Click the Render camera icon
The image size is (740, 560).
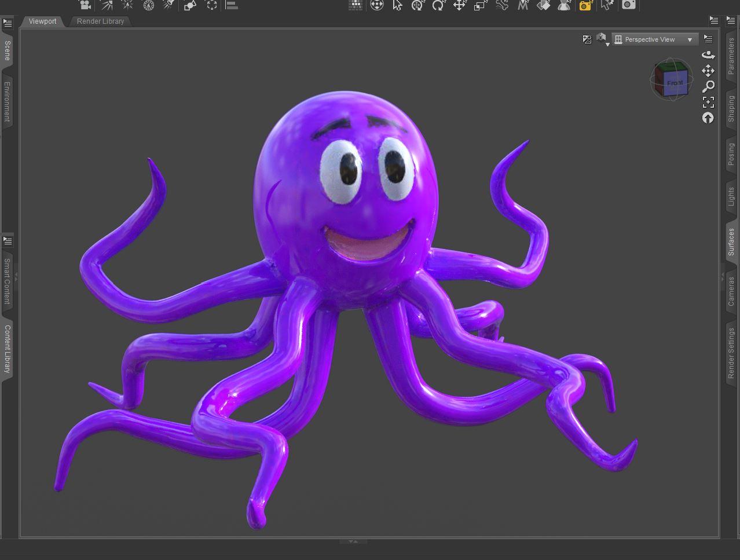click(x=629, y=5)
